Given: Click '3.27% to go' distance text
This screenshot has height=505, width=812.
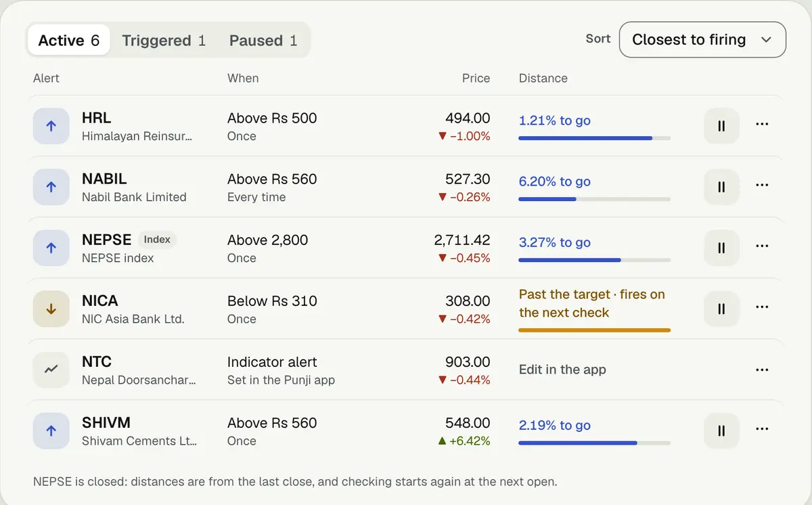Looking at the screenshot, I should pos(555,242).
